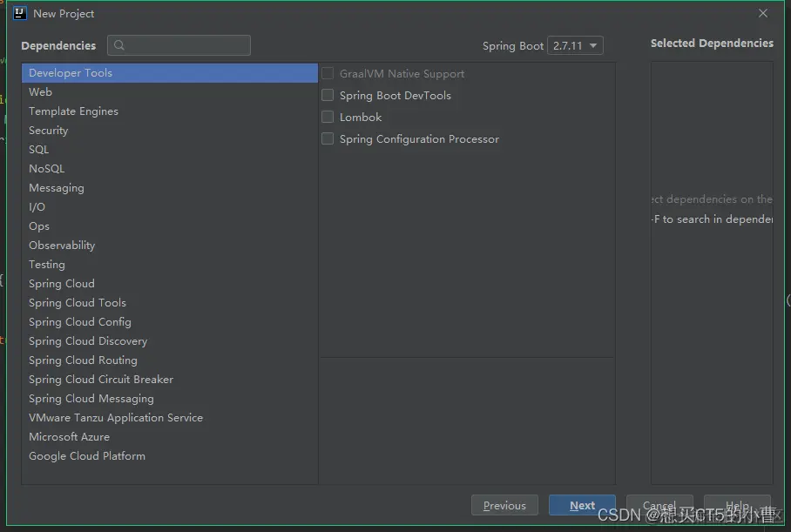This screenshot has width=791, height=532.
Task: Open the Testing category
Action: 170,265
